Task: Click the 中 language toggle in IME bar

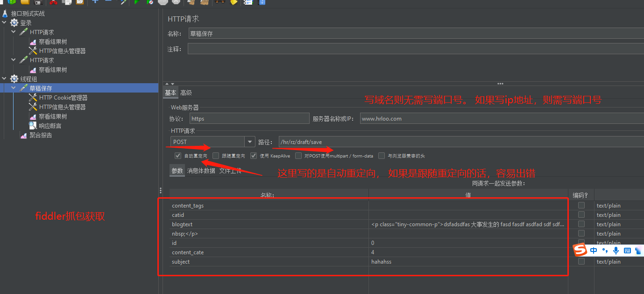Action: (594, 251)
